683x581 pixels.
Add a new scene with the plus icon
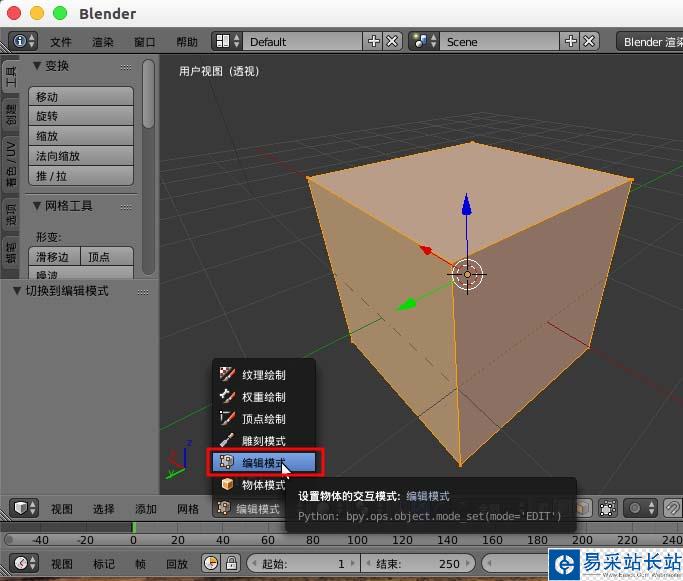coord(570,41)
